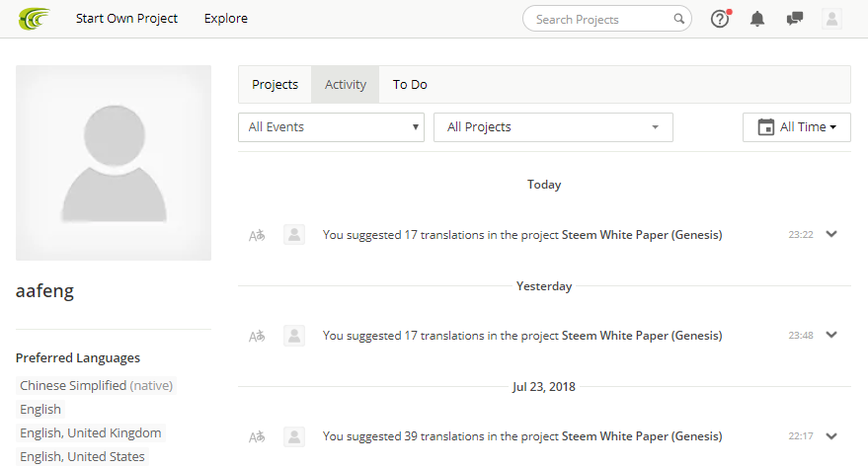
Task: Click the calendar icon on All Time
Action: (x=766, y=127)
